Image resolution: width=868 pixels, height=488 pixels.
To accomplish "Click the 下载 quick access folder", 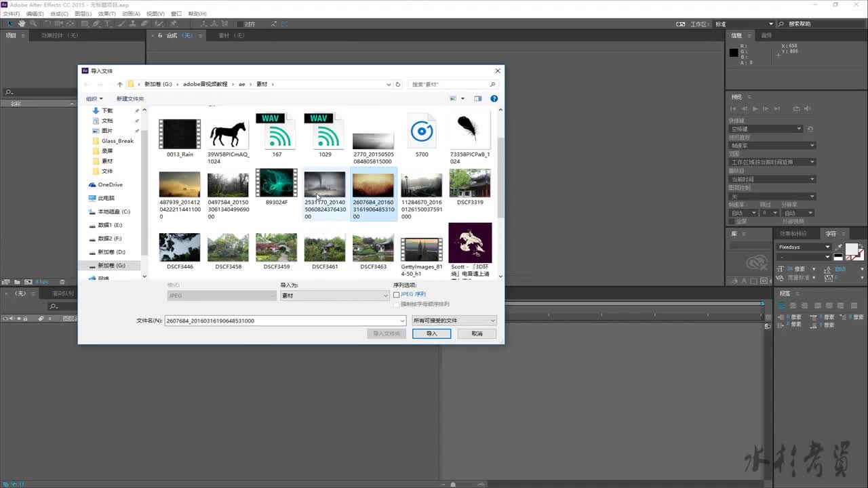I will click(107, 110).
